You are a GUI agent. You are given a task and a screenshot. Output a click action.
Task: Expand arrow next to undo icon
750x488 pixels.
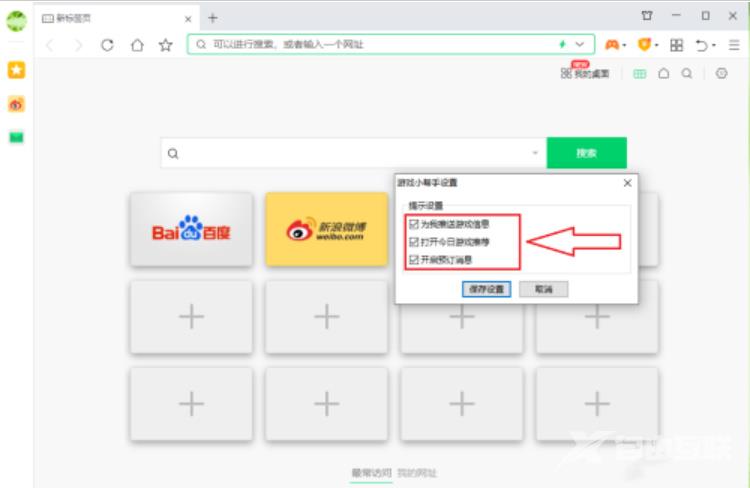[714, 45]
